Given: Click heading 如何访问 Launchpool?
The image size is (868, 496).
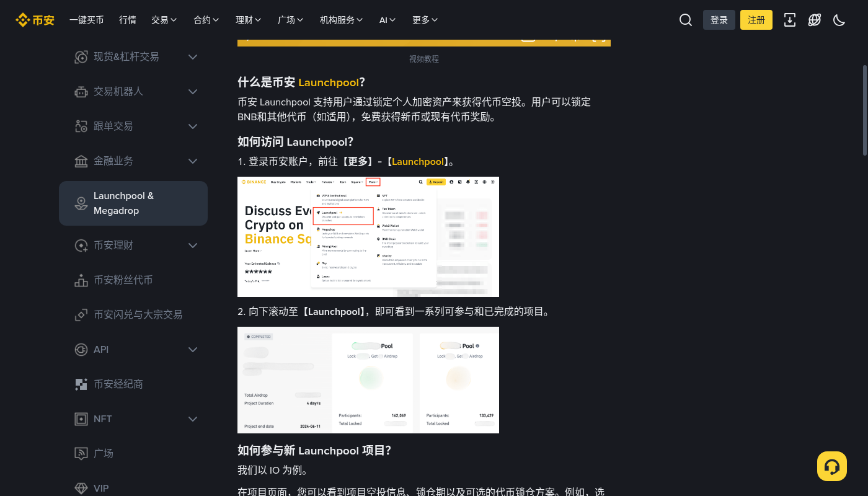Looking at the screenshot, I should pyautogui.click(x=295, y=142).
